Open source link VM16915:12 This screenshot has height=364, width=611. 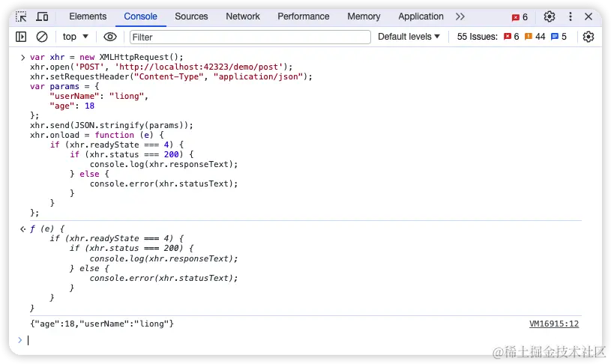[554, 324]
